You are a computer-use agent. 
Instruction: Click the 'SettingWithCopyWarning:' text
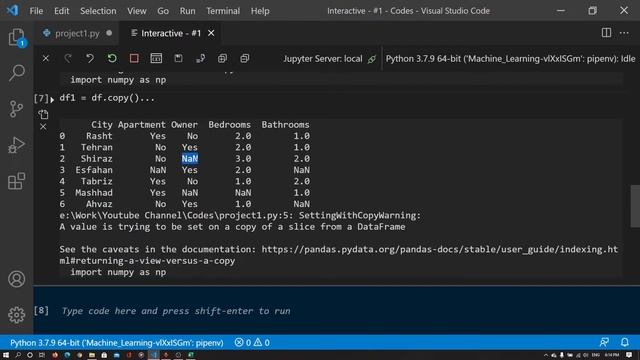(360, 216)
